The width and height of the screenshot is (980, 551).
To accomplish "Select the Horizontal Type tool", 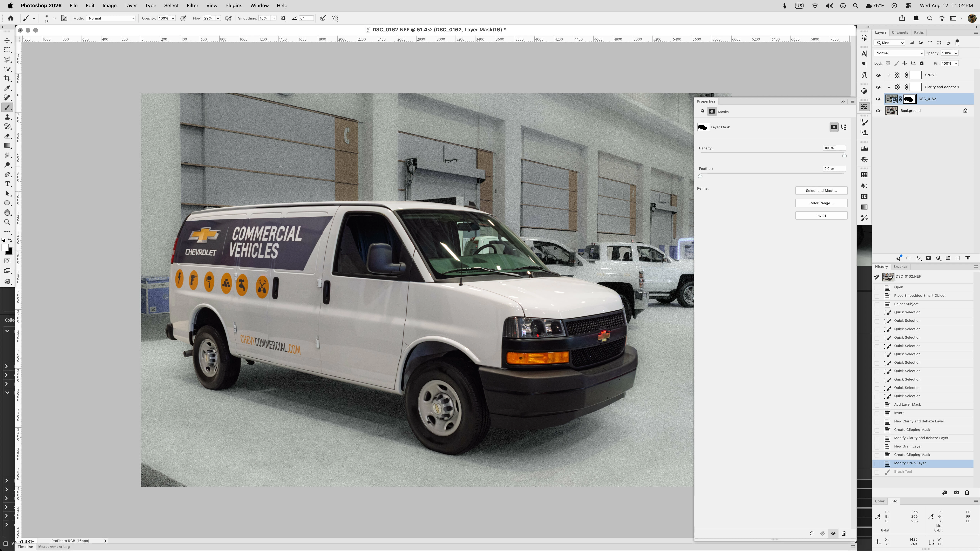I will 7,184.
